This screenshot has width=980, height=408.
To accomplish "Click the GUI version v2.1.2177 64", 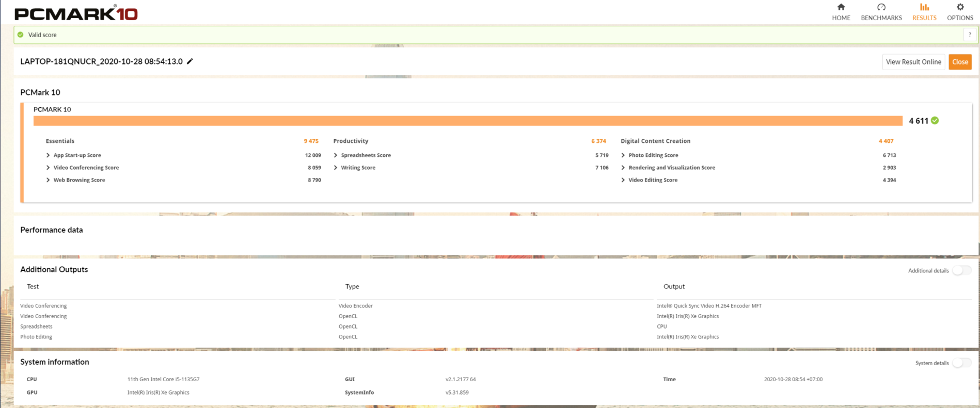I will pyautogui.click(x=461, y=379).
